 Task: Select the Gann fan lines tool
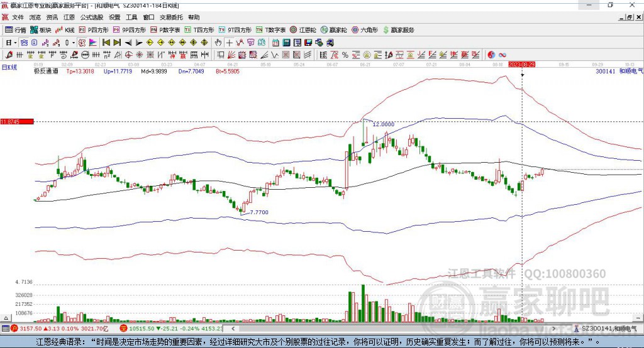231,55
